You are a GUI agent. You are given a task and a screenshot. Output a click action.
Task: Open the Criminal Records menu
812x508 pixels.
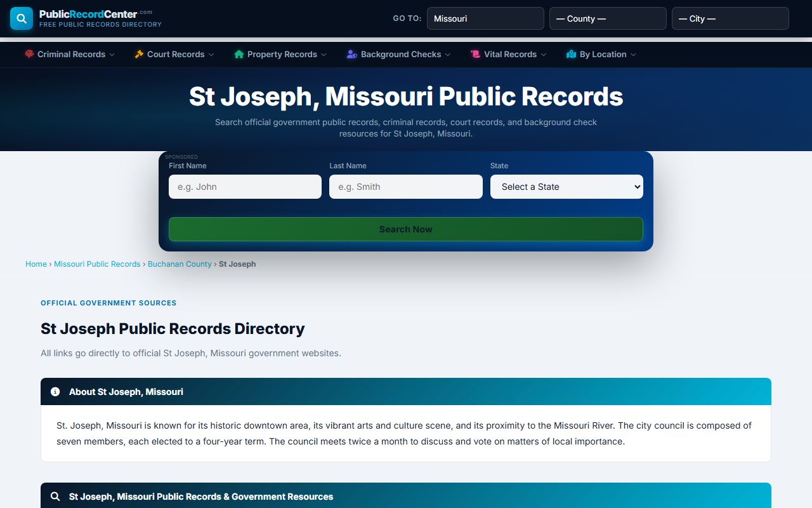(x=70, y=55)
